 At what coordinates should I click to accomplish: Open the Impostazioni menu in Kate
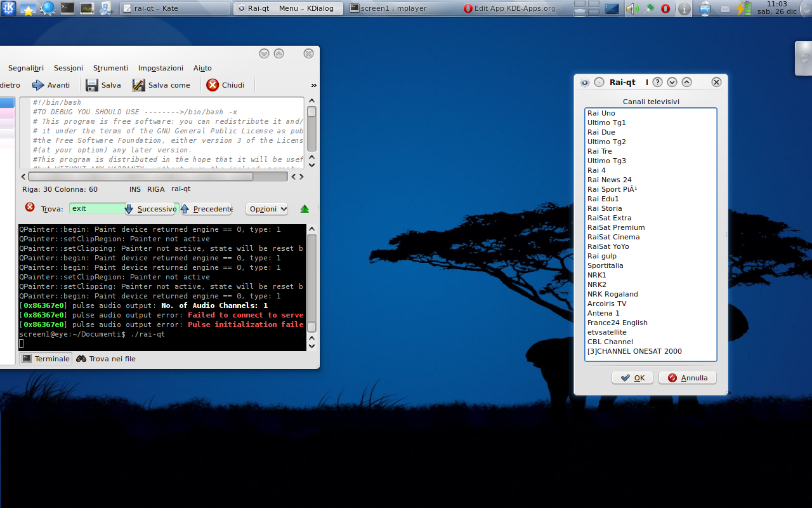tap(160, 68)
